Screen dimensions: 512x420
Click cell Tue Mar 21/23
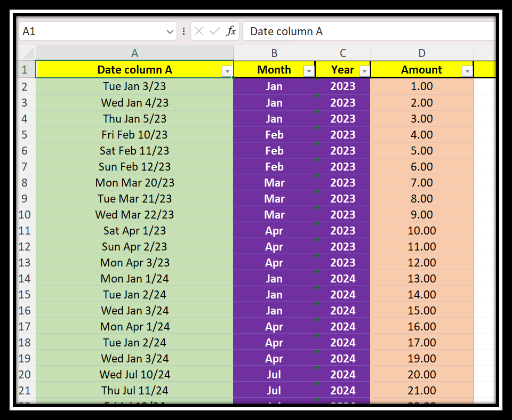pyautogui.click(x=134, y=198)
